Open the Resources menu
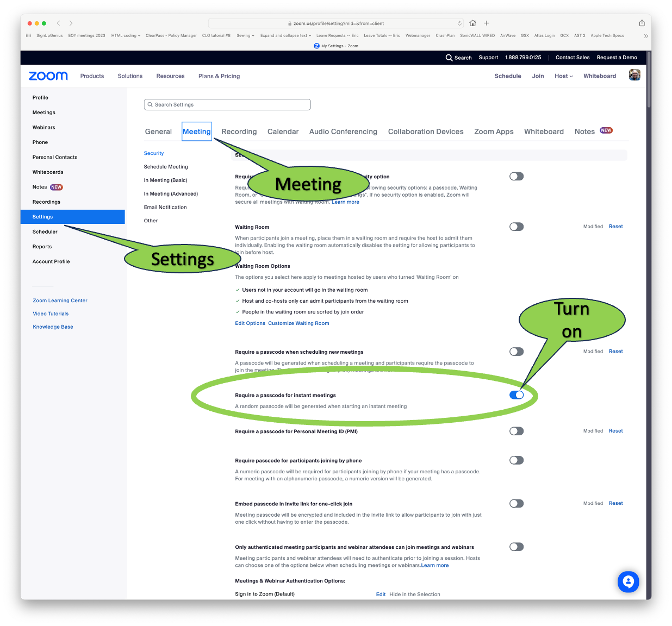 [x=170, y=76]
